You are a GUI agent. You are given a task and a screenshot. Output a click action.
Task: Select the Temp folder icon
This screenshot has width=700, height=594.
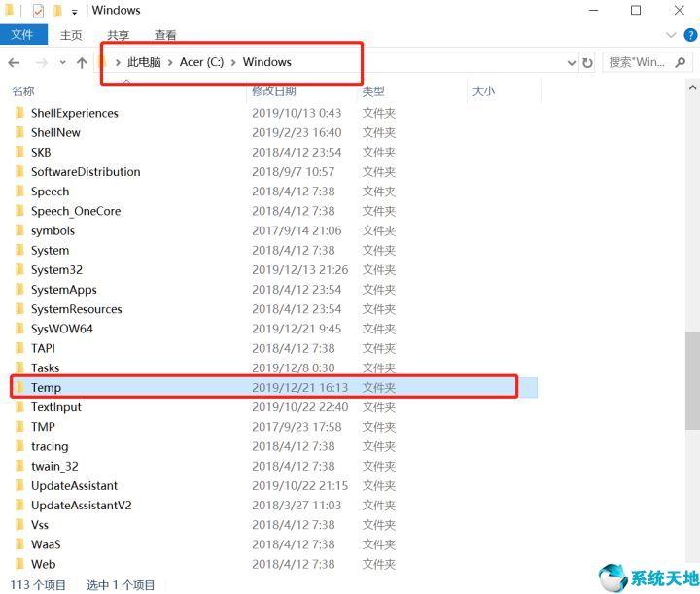pos(19,387)
